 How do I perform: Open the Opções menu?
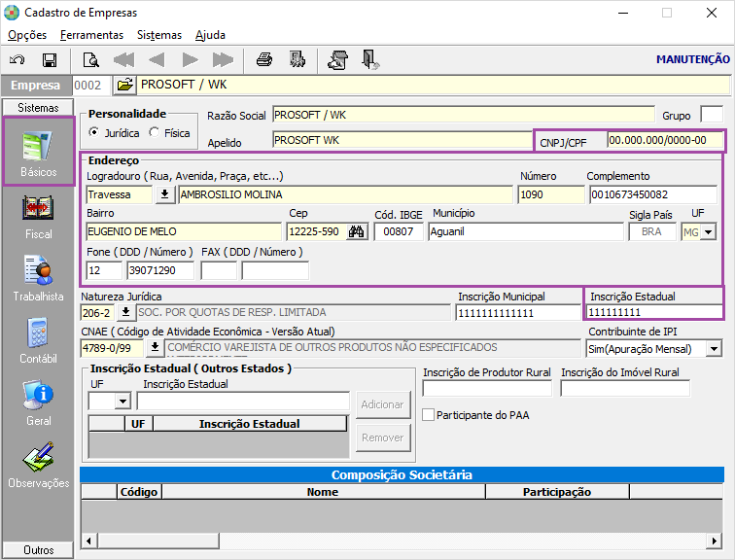[x=27, y=35]
